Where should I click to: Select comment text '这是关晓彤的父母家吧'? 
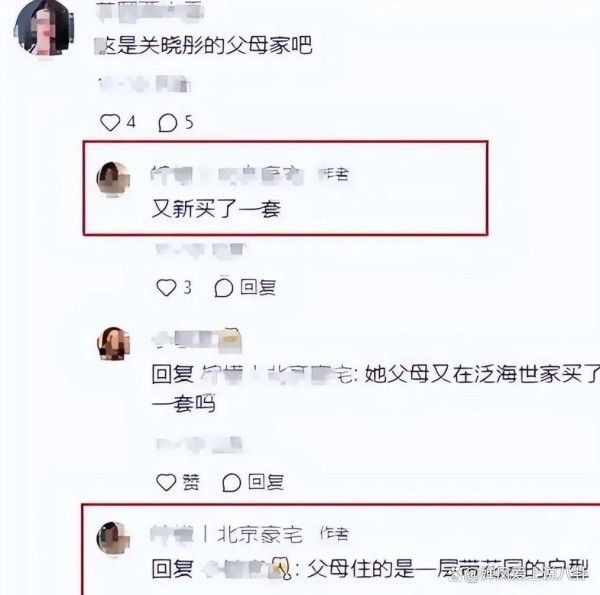pyautogui.click(x=204, y=46)
